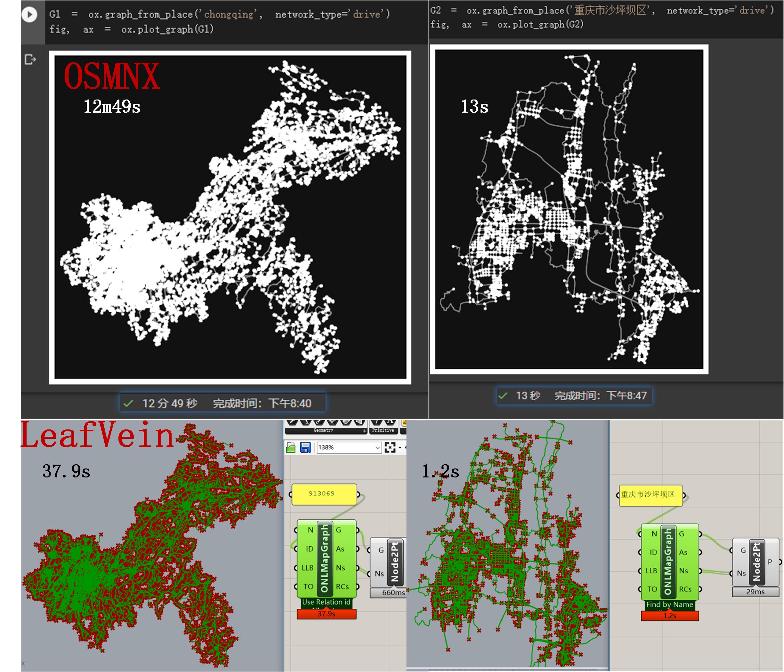Click RCs output on the Find by Name component
This screenshot has height=672, width=784.
(x=685, y=589)
